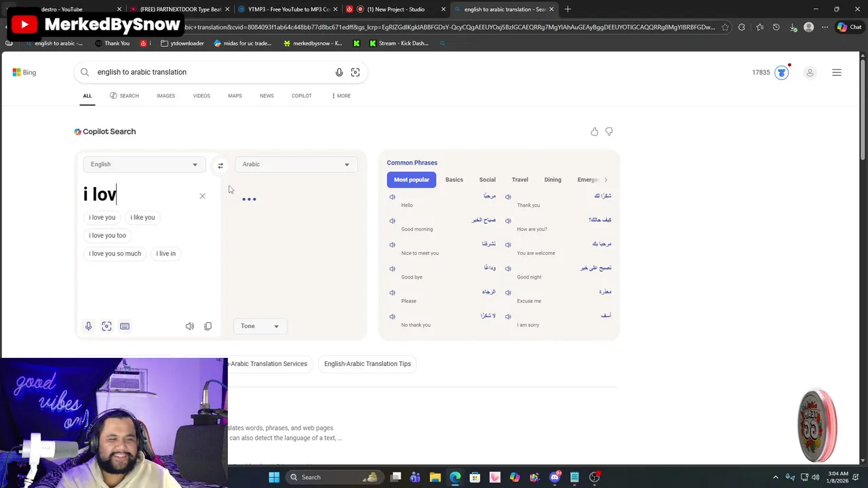Choose the 'i live in' suggestion
Image resolution: width=868 pixels, height=488 pixels.
tap(165, 253)
